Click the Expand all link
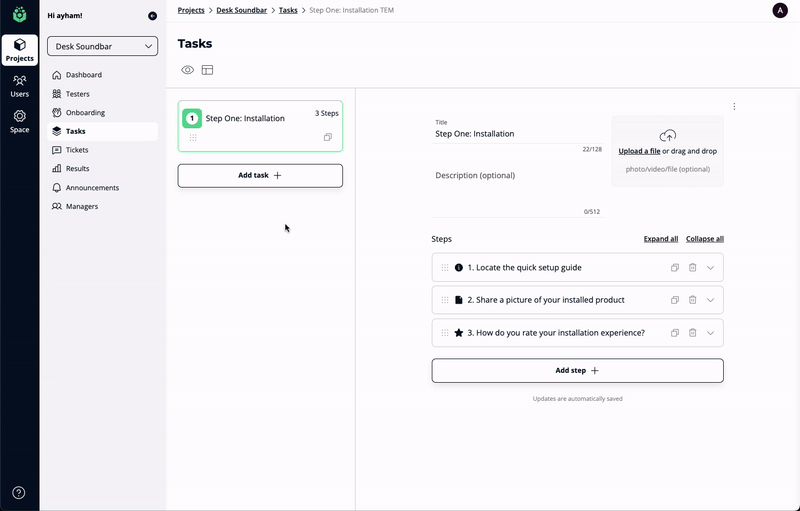Image resolution: width=800 pixels, height=511 pixels. (x=661, y=239)
